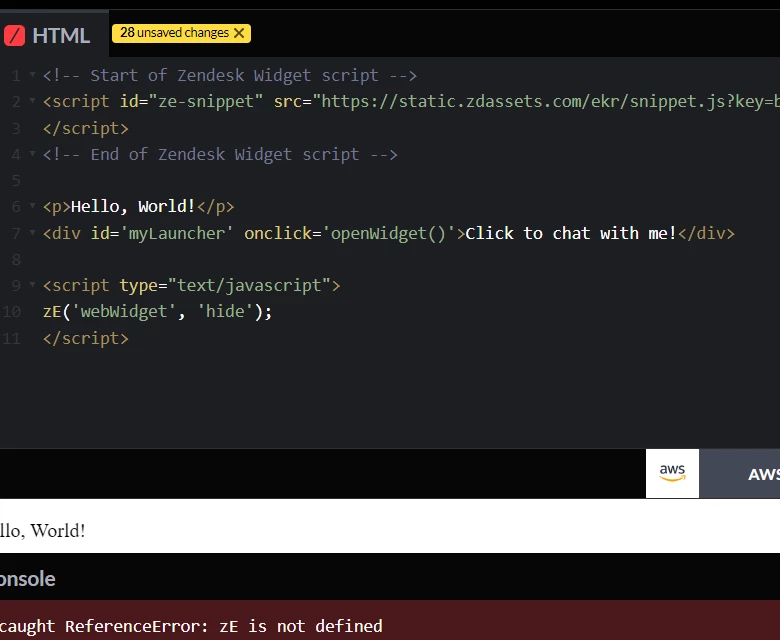Screen dimensions: 780x640
Task: Place cursor in 'Start of Zendesk Widget script' comment
Action: click(x=229, y=76)
